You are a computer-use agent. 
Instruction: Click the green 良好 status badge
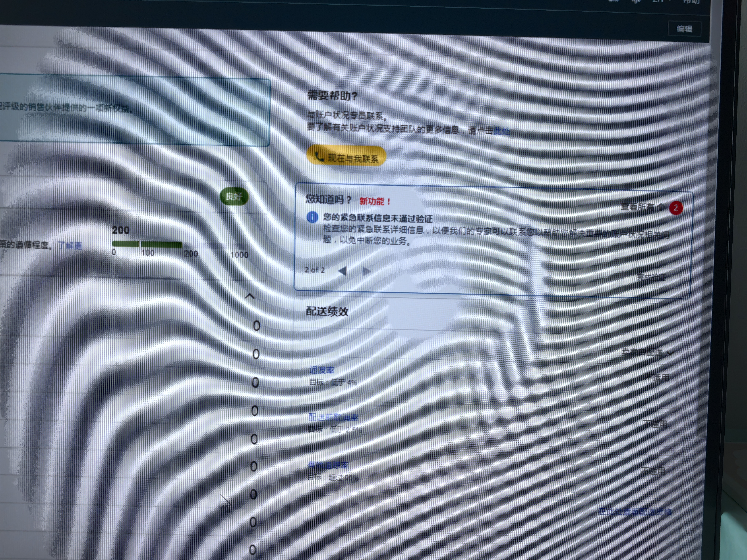click(x=234, y=197)
